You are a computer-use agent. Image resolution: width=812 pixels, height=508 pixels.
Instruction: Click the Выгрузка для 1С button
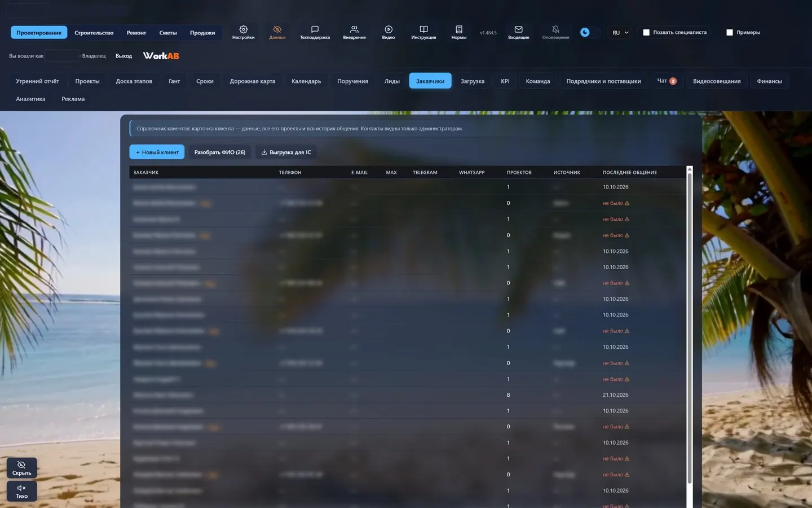click(286, 152)
